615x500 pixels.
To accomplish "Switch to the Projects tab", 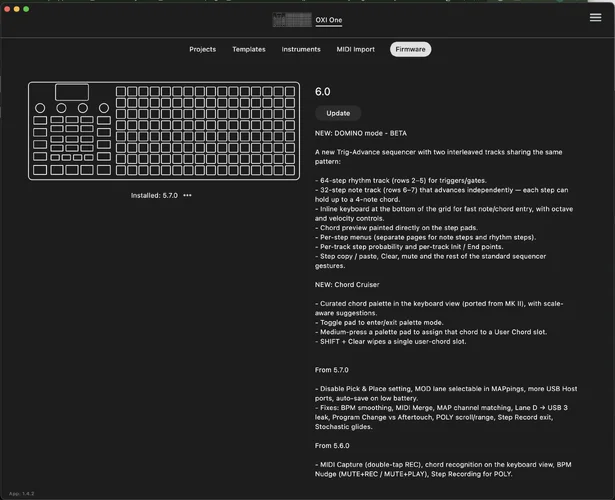I will tap(202, 49).
